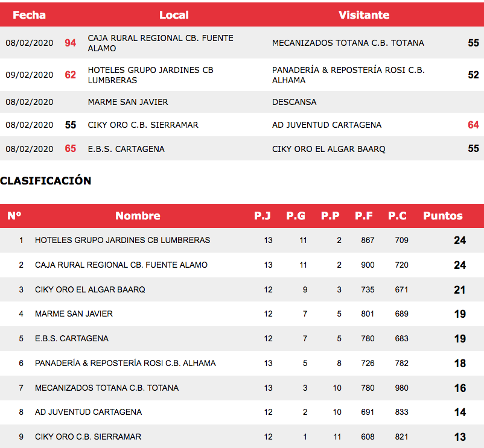Open MECANIZADOS TOTANA in the results list
Screen dimensions: 484x448
(348, 43)
